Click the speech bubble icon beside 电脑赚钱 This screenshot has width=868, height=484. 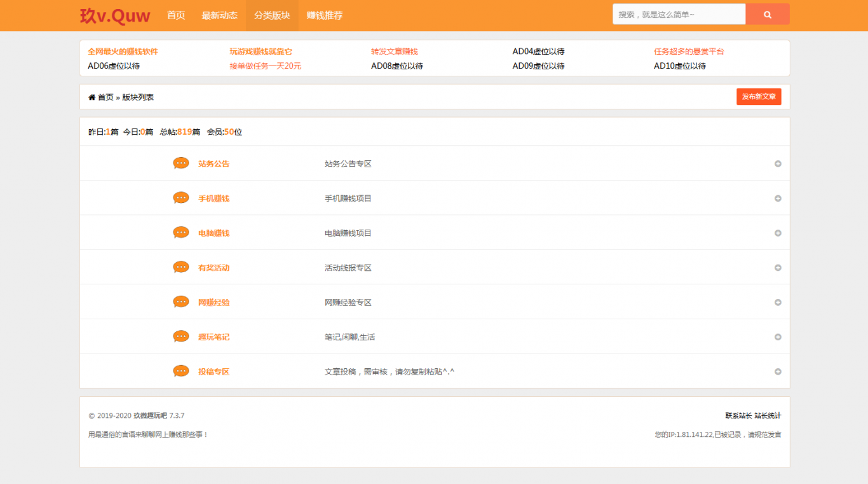[x=181, y=233]
